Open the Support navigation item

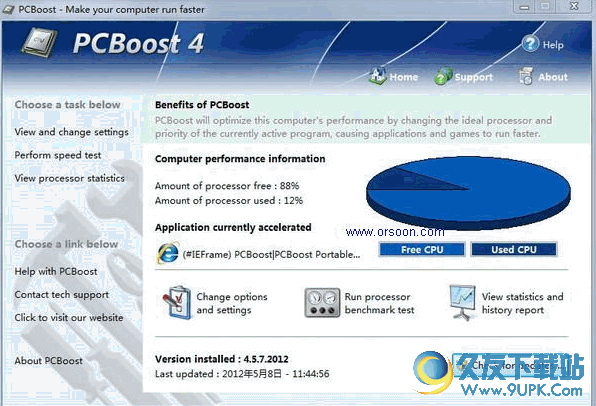(x=463, y=77)
